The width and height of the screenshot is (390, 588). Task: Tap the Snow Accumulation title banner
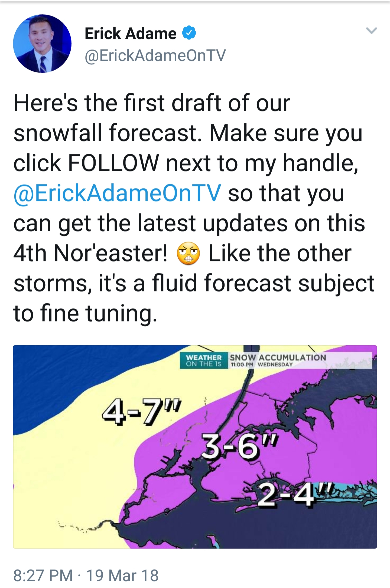300,360
